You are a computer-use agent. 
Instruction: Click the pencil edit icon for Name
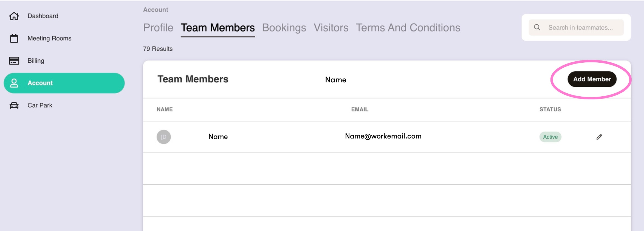click(599, 137)
